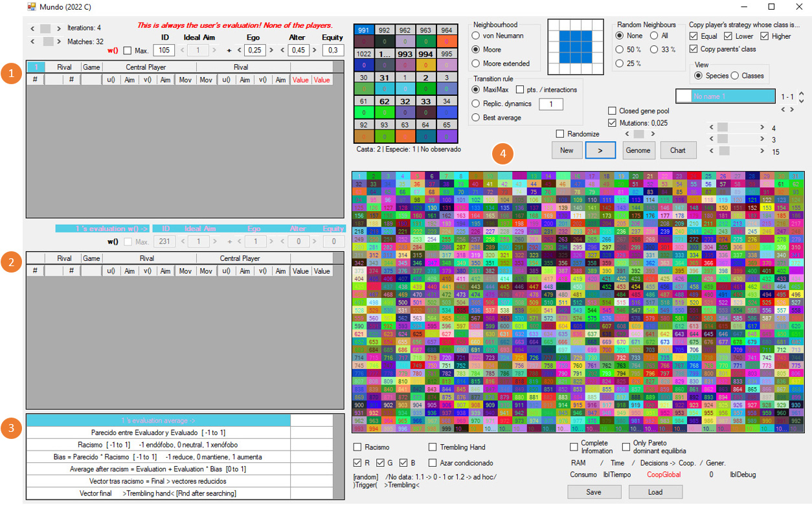Enable the Closed gene pool checkbox

(613, 111)
